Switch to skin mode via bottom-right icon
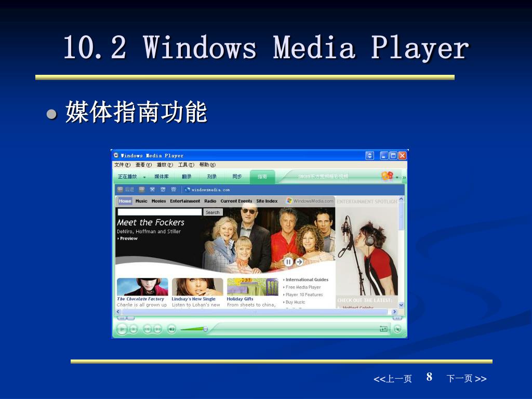 tap(397, 329)
